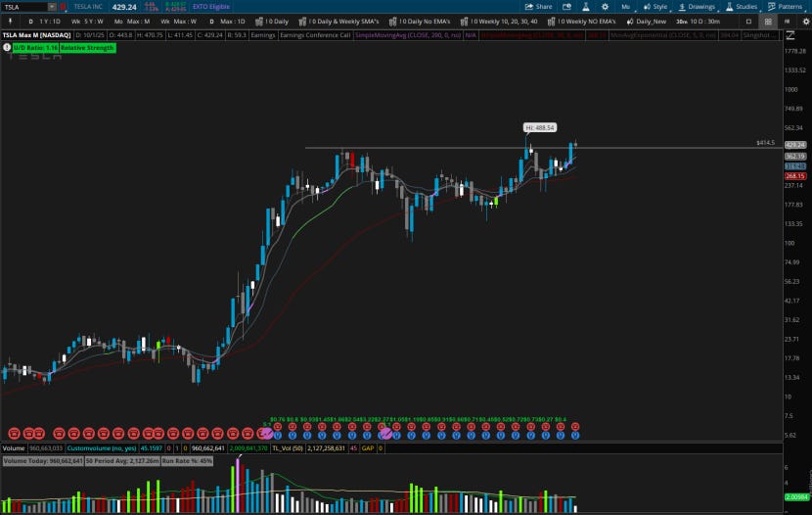Image resolution: width=812 pixels, height=515 pixels.
Task: Expand the symbol selector dropdown arrow
Action: 52,7
